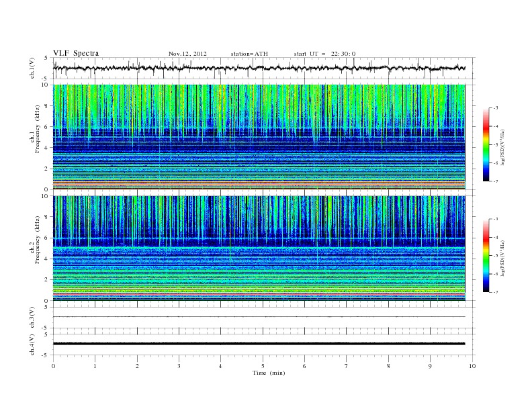The width and height of the screenshot is (532, 411).
Task: Click the ch.2 PSD color bar
Action: 486,256
